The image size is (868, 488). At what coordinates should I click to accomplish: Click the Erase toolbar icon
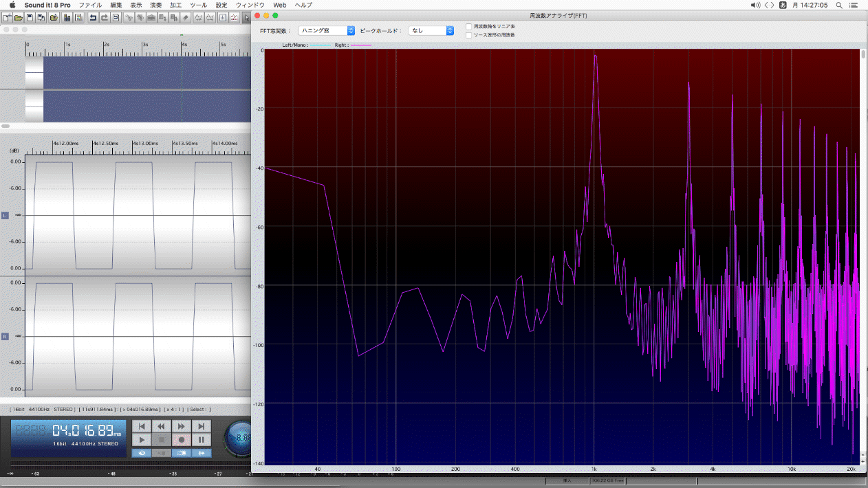(186, 16)
